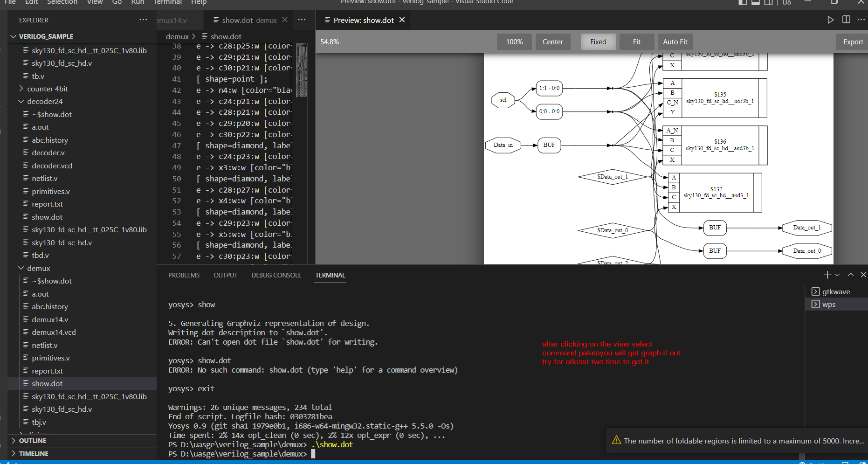The width and height of the screenshot is (868, 464).
Task: Click the editor minimap
Action: click(x=302, y=70)
